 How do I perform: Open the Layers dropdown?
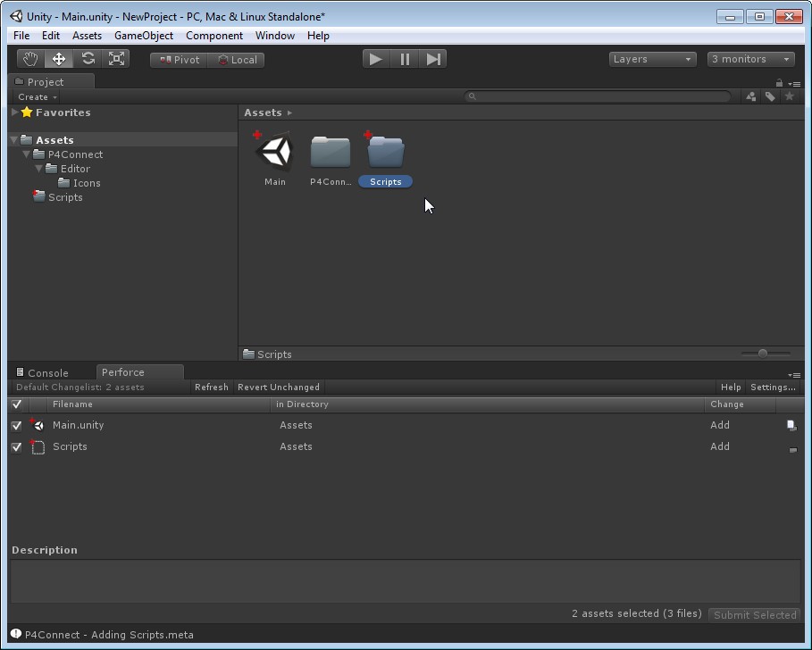(652, 59)
